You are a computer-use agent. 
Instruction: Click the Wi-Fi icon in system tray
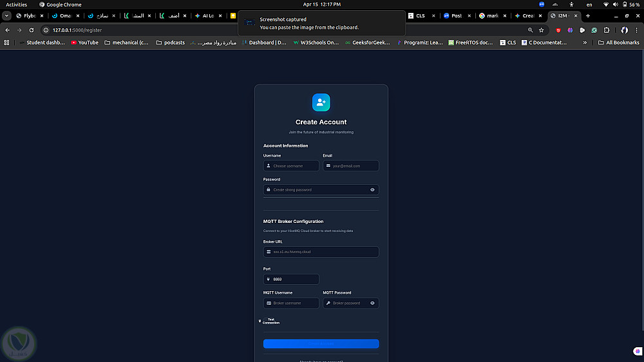coord(606,5)
